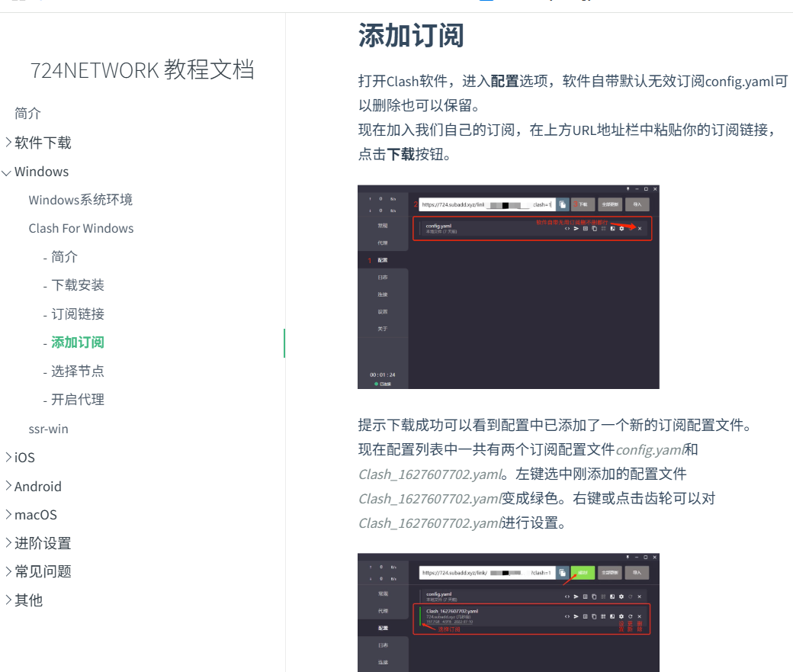
Task: Expand the 常见问题 sidebar section
Action: coord(43,571)
